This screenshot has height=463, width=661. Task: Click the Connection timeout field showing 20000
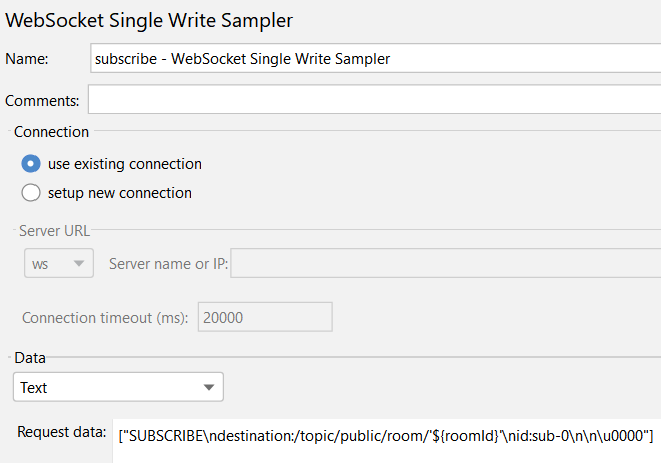click(264, 316)
